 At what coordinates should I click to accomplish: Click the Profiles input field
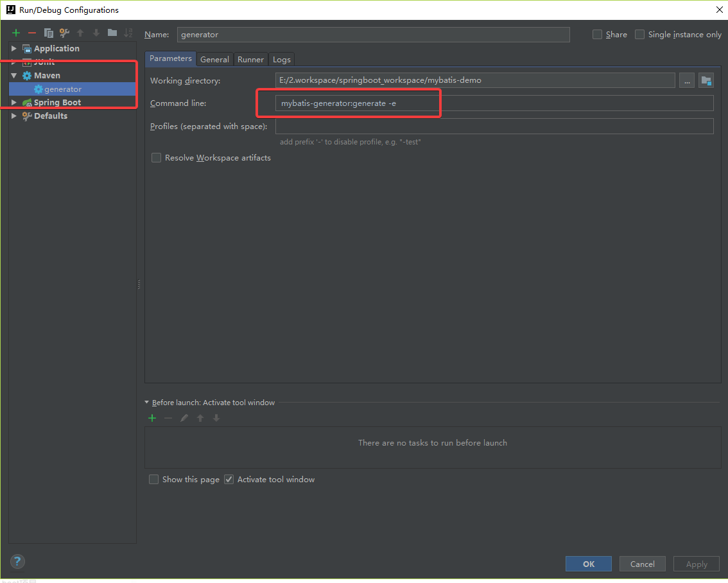tap(494, 126)
